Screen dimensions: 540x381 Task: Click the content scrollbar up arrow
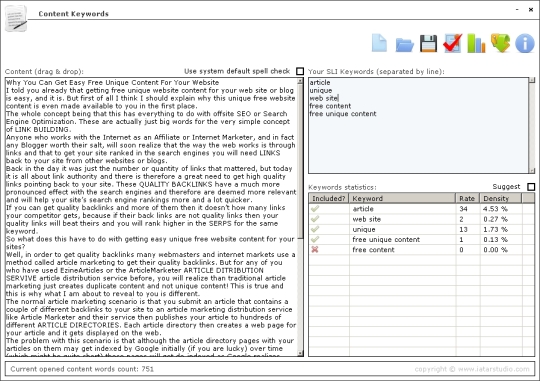[x=300, y=81]
